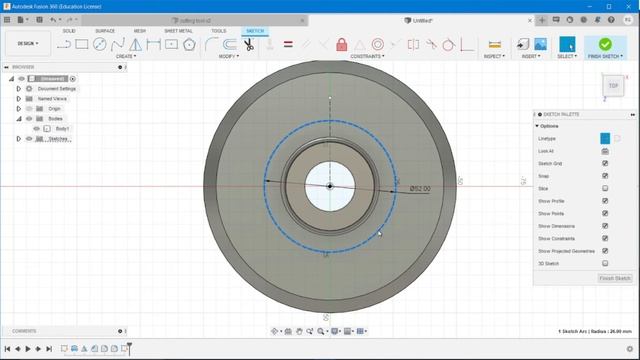Open the Modify dropdown menu
This screenshot has height=360, width=640.
click(229, 56)
